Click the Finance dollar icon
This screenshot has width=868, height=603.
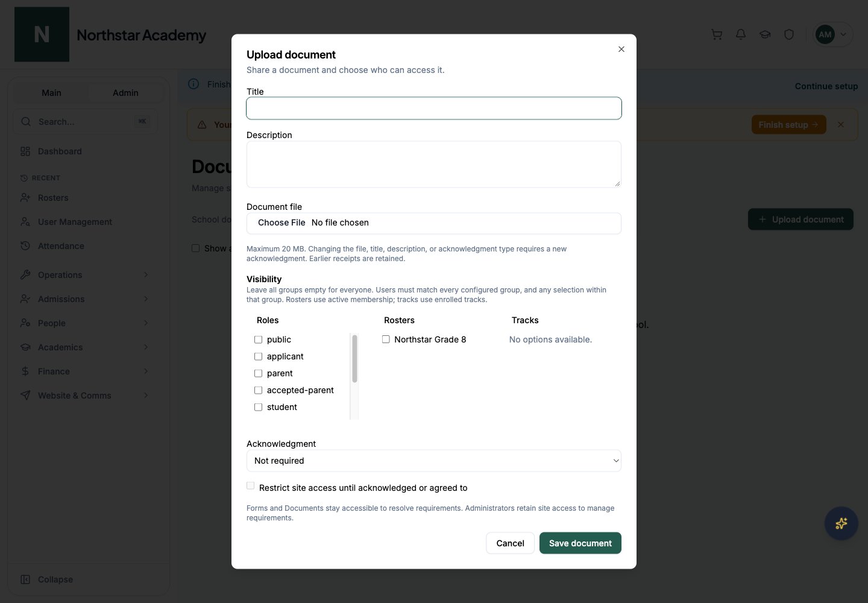click(x=25, y=371)
